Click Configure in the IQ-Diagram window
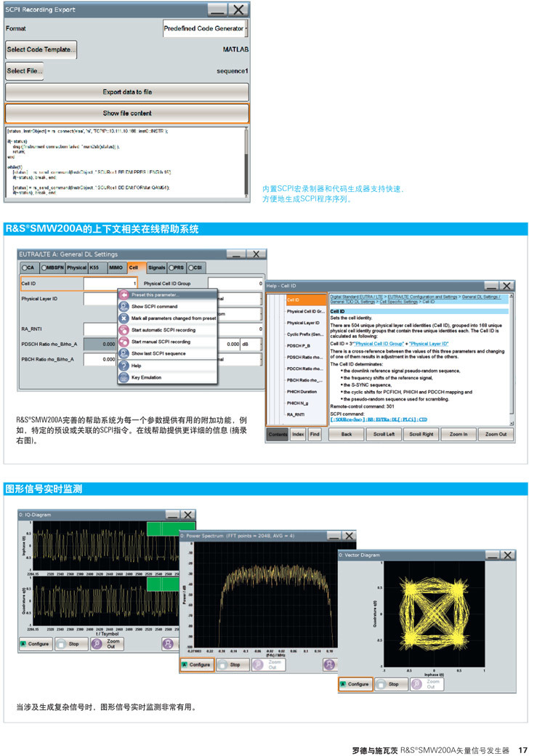This screenshot has height=756, width=545. (x=35, y=643)
